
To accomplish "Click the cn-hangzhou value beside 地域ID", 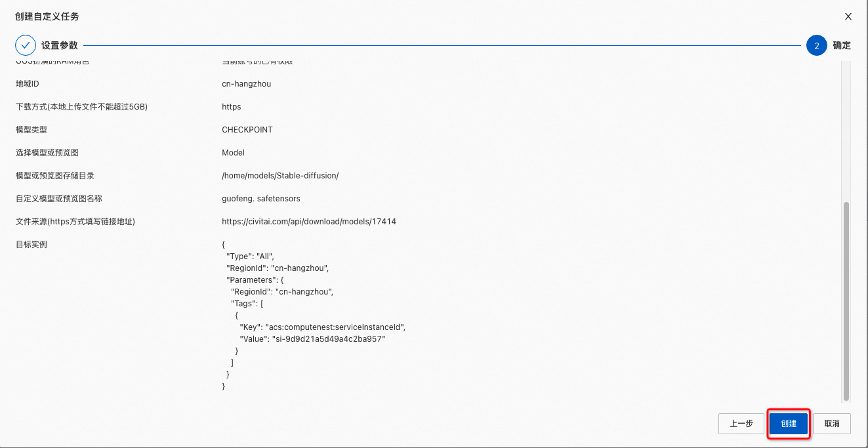I will (246, 84).
